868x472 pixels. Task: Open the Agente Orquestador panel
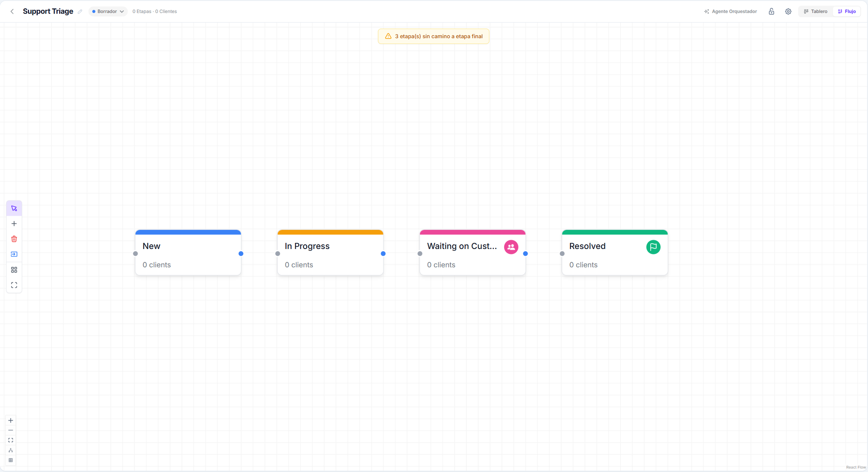[730, 12]
